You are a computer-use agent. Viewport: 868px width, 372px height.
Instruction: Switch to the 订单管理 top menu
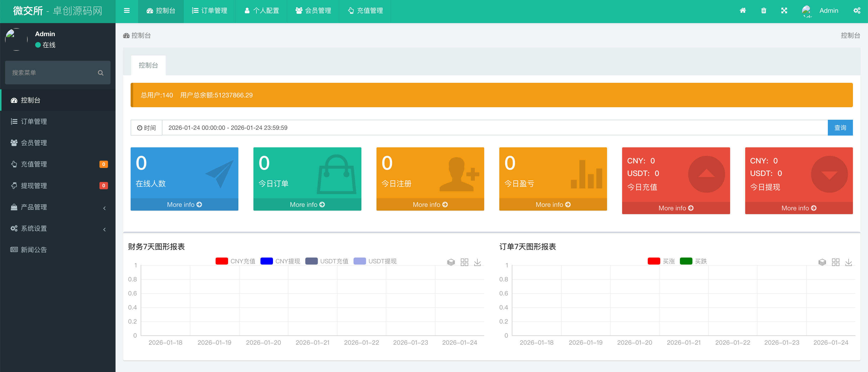(x=209, y=11)
